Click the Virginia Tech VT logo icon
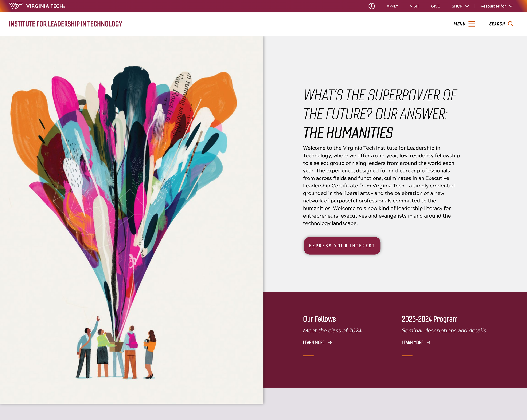 click(16, 6)
